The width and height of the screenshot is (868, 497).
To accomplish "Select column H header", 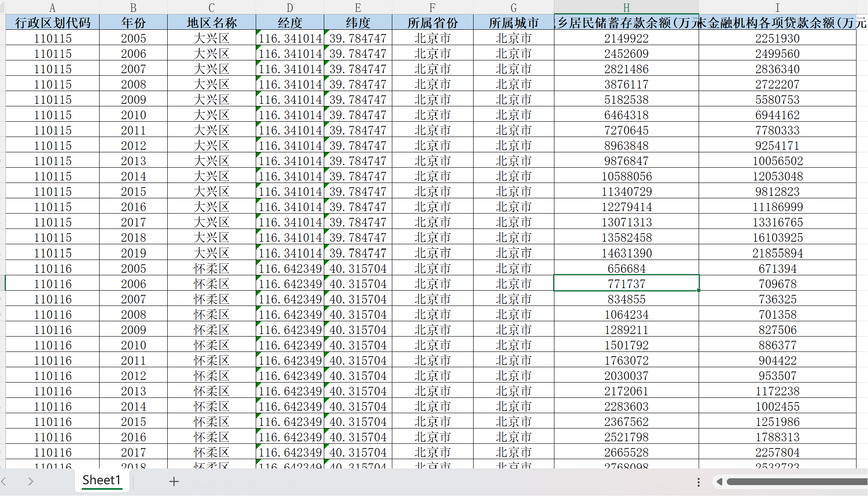I will (626, 8).
